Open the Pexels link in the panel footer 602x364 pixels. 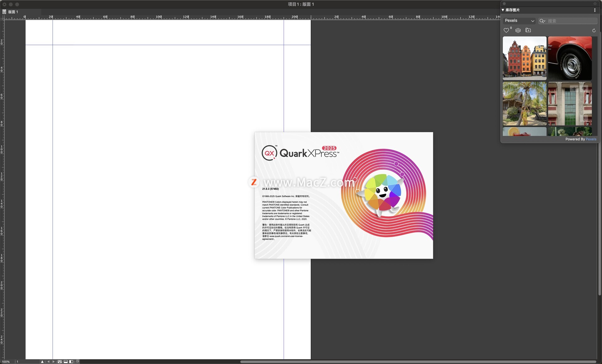click(591, 139)
